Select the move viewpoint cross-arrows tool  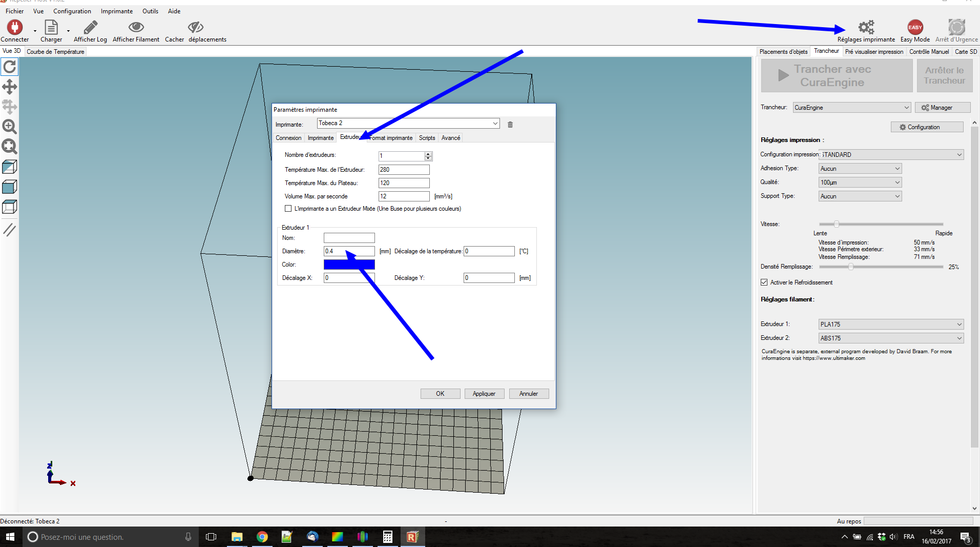coord(10,87)
